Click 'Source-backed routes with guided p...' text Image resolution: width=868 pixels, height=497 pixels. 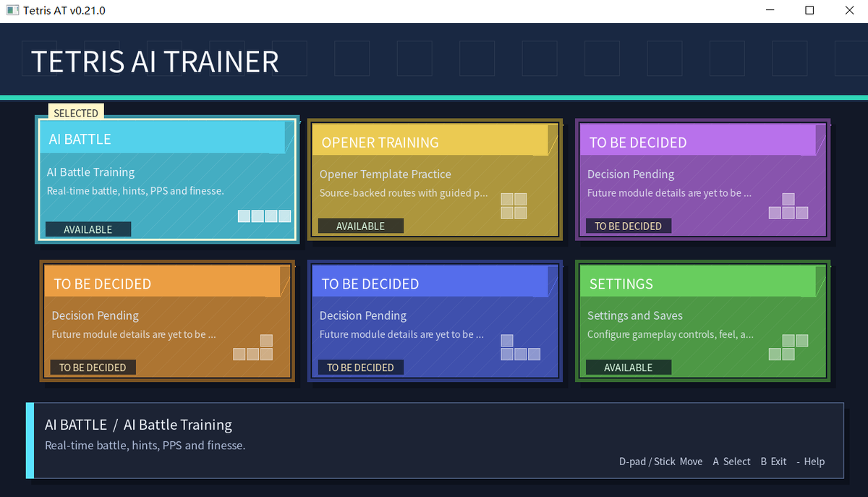pyautogui.click(x=404, y=193)
